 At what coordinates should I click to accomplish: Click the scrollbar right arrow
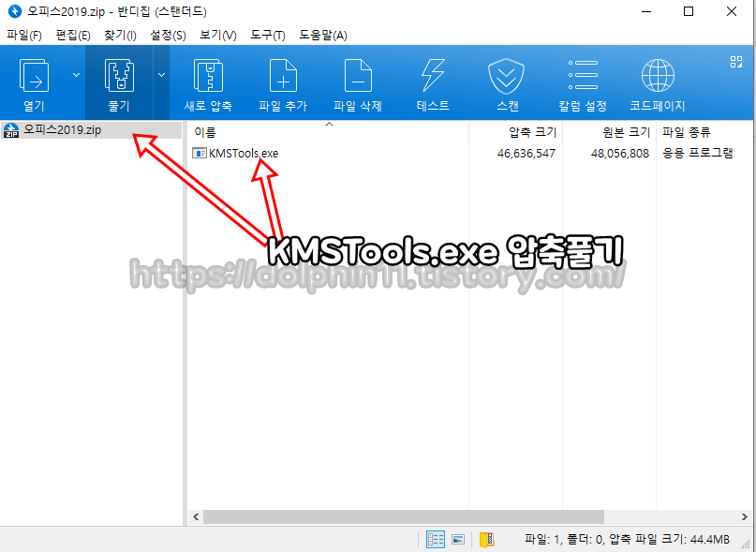745,516
